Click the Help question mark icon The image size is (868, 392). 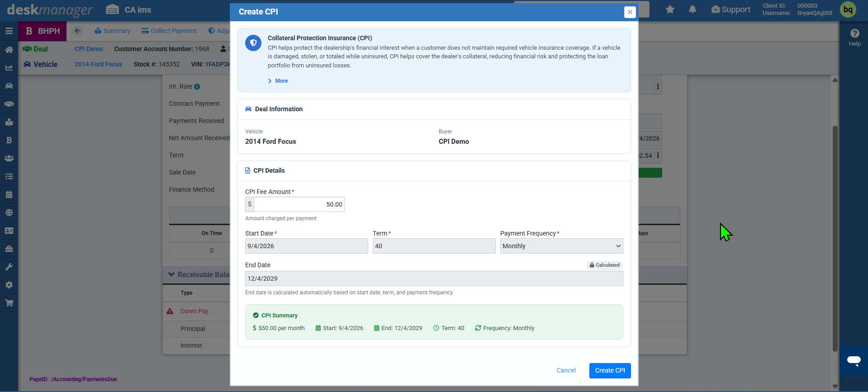click(855, 33)
